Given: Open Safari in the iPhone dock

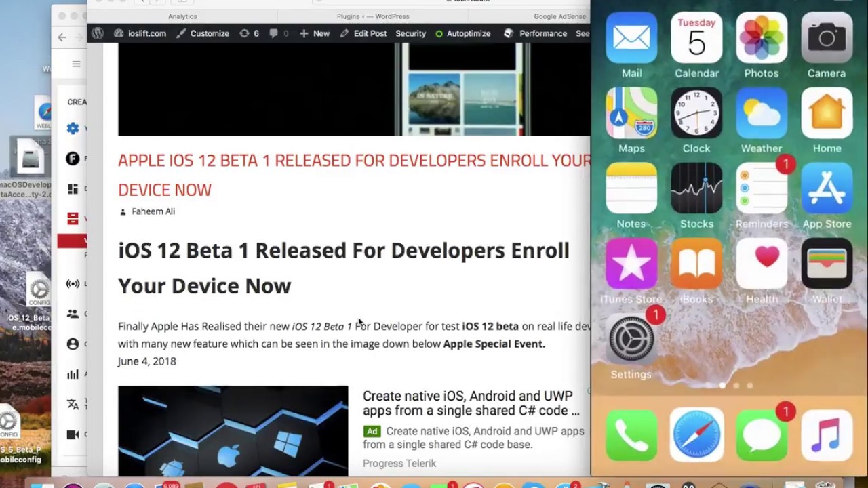Looking at the screenshot, I should (696, 434).
